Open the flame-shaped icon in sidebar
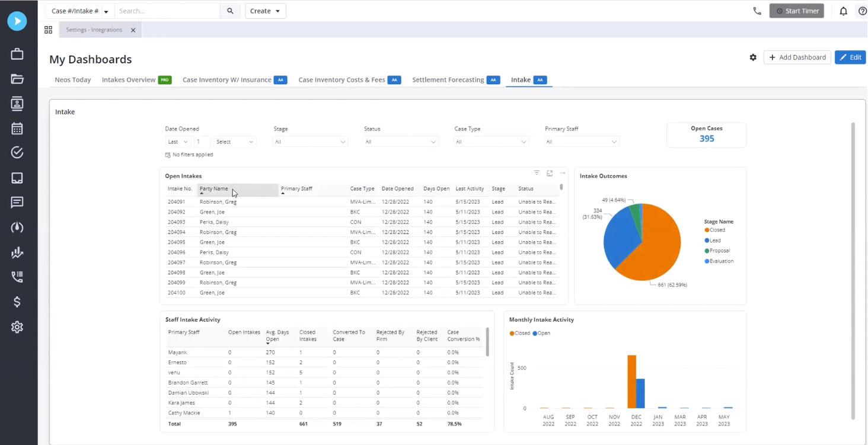This screenshot has height=445, width=868. tap(17, 228)
